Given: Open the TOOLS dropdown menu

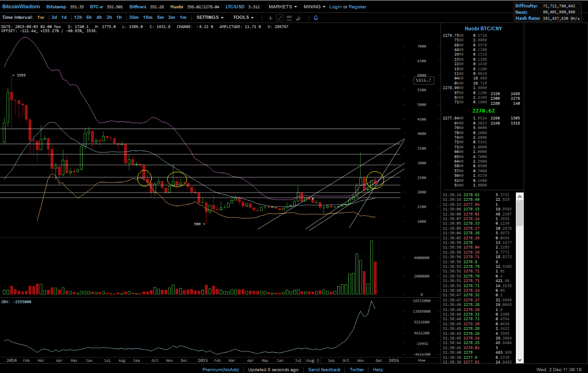Looking at the screenshot, I should click(x=243, y=17).
